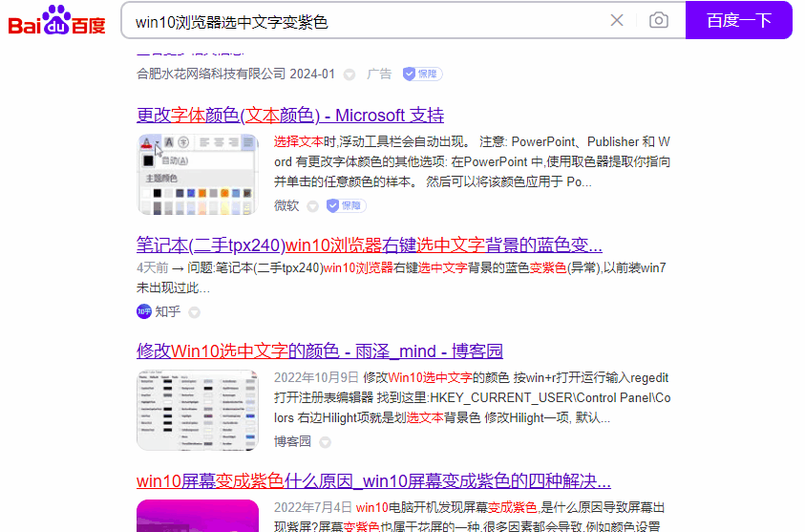Click the 保障 badge beside 微软

pos(346,205)
